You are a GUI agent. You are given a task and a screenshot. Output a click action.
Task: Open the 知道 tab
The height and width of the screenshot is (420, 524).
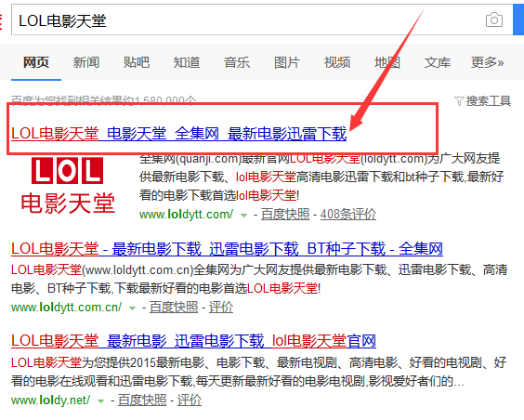tap(187, 62)
